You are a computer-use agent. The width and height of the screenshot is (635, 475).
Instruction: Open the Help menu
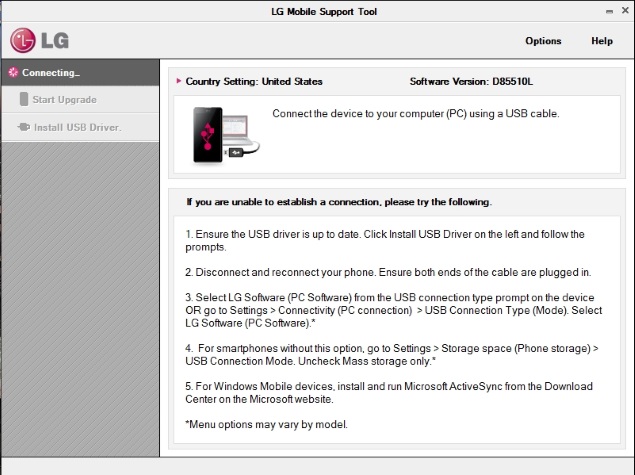pos(602,41)
